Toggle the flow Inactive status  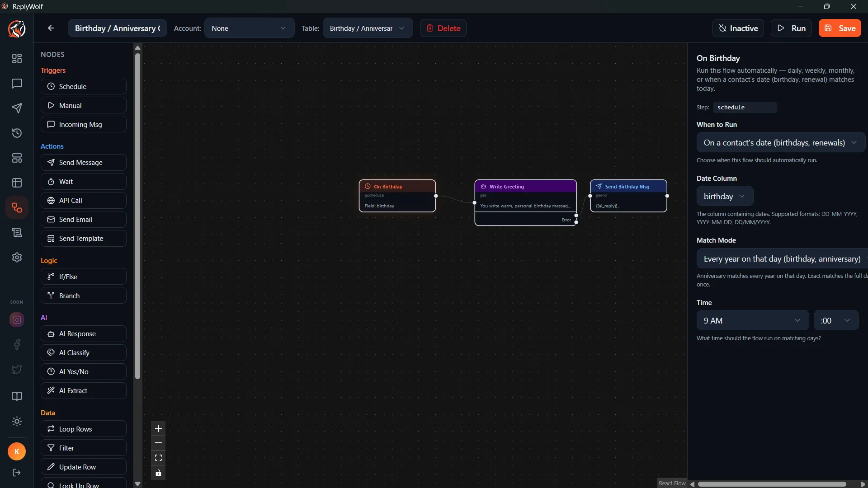point(738,28)
